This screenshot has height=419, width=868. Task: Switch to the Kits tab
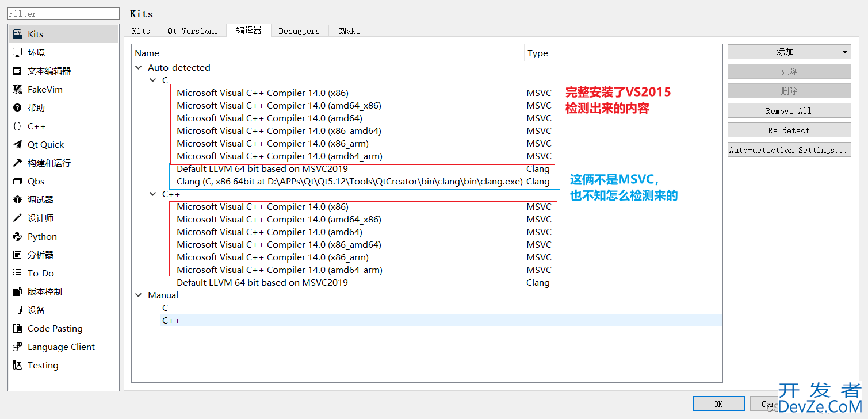tap(141, 31)
